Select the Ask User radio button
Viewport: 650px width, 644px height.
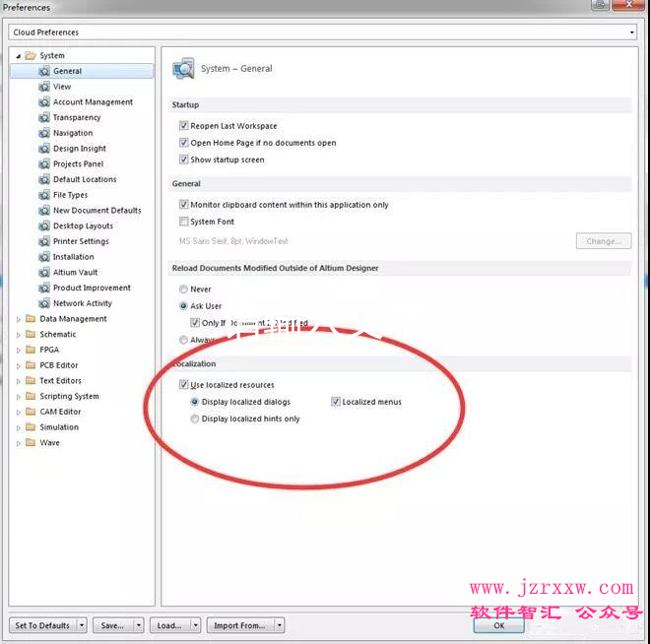coord(183,306)
